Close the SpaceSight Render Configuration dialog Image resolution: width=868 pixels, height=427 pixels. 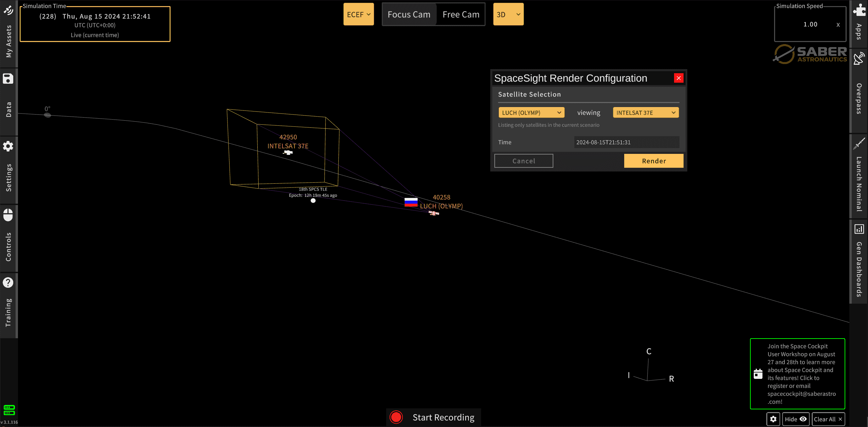[678, 78]
